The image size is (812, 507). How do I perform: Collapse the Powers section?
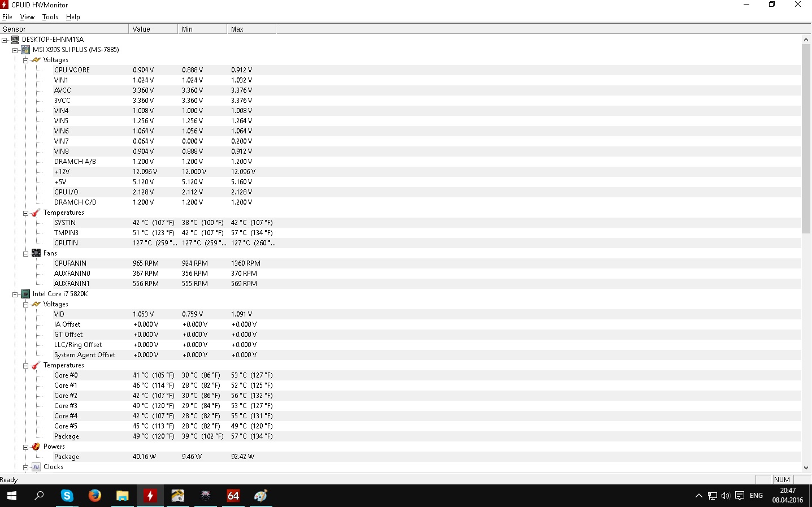[25, 447]
